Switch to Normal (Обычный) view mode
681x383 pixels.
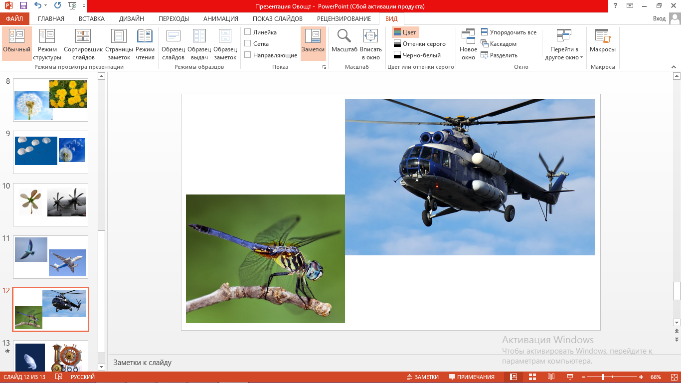tap(17, 43)
